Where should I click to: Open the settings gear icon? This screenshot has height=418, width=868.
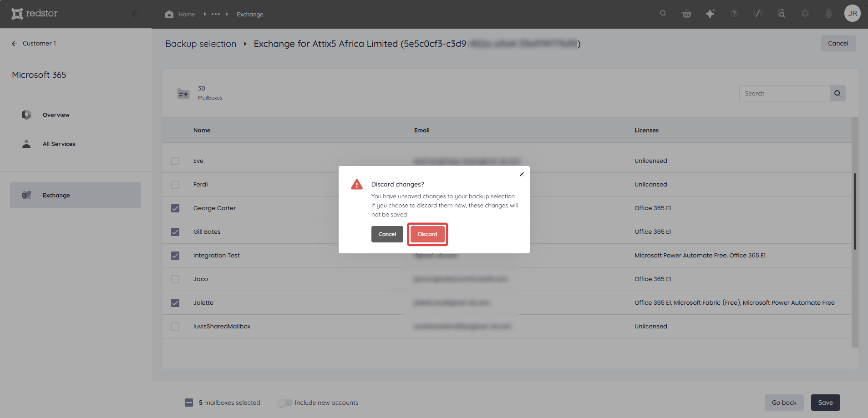pos(805,14)
